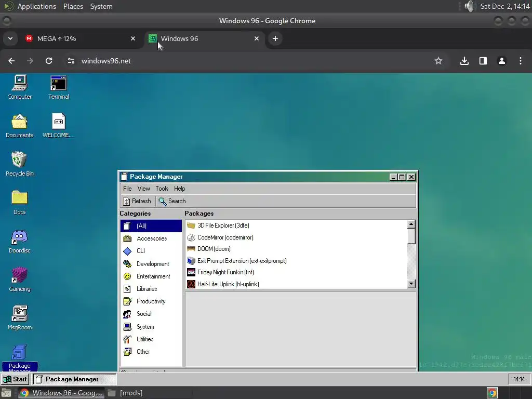Open the Documents folder icon
532x399 pixels.
tap(20, 126)
